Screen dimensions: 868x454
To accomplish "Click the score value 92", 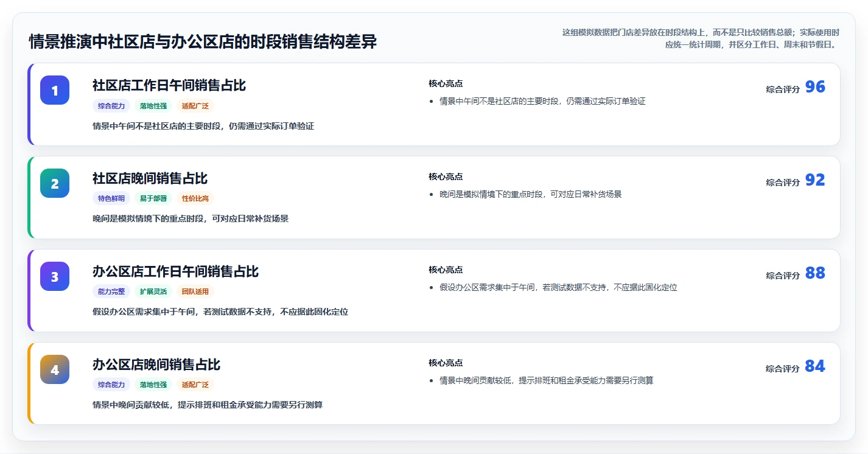I will point(815,180).
